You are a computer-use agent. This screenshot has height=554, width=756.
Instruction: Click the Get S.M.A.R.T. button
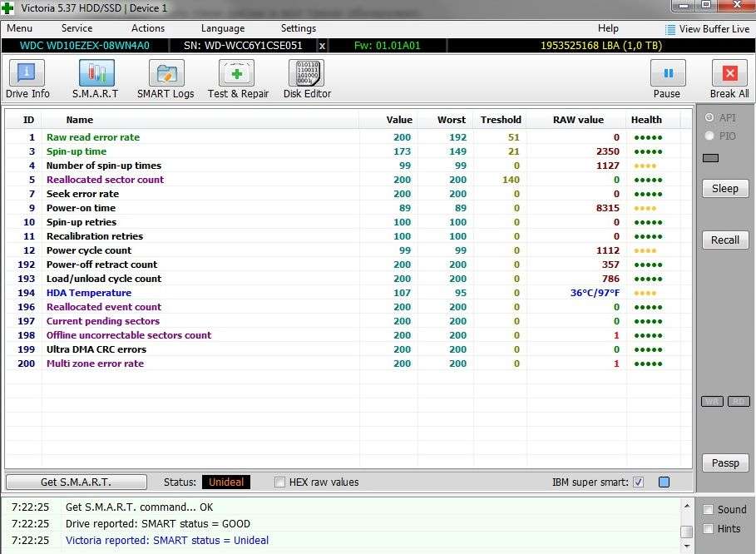[76, 482]
